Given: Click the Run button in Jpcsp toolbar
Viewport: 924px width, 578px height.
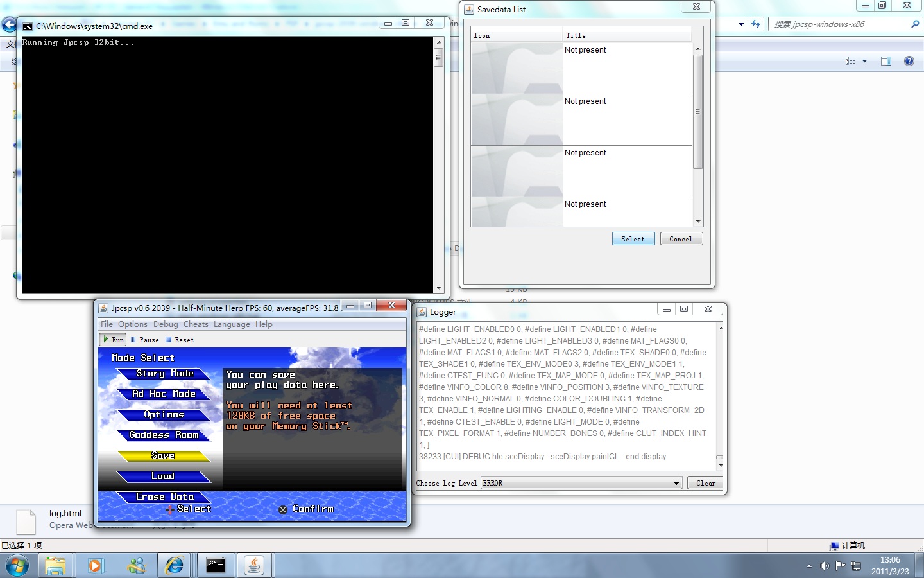Looking at the screenshot, I should coord(113,340).
